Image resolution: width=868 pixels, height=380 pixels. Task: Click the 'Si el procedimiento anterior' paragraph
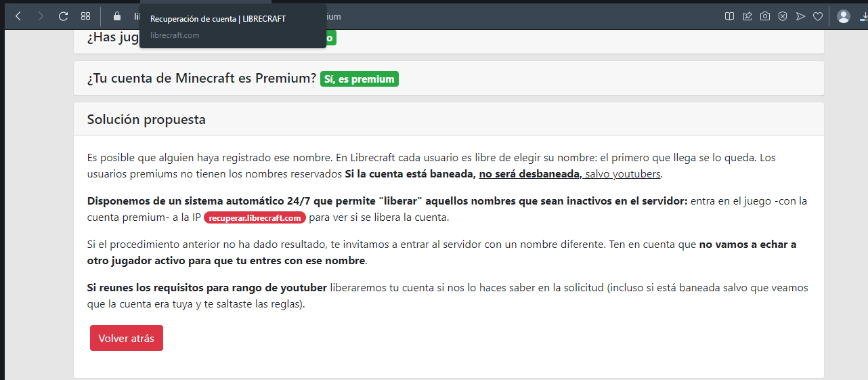(442, 252)
